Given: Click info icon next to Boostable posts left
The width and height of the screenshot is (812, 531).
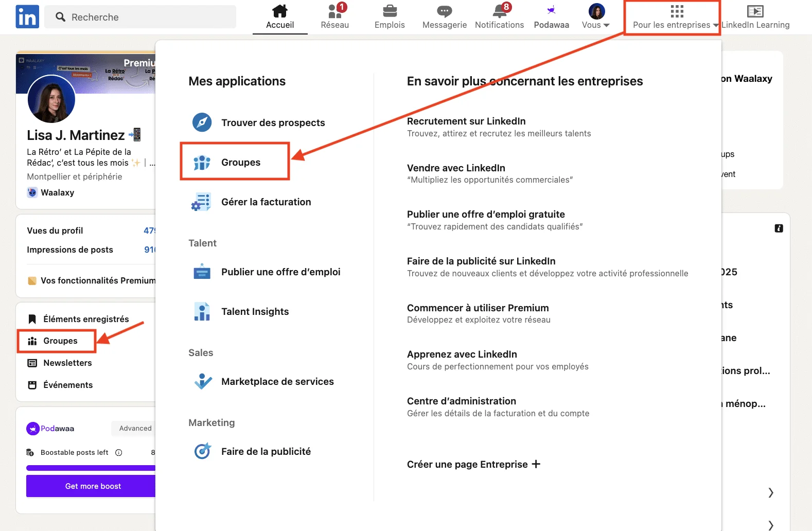Looking at the screenshot, I should (x=119, y=452).
